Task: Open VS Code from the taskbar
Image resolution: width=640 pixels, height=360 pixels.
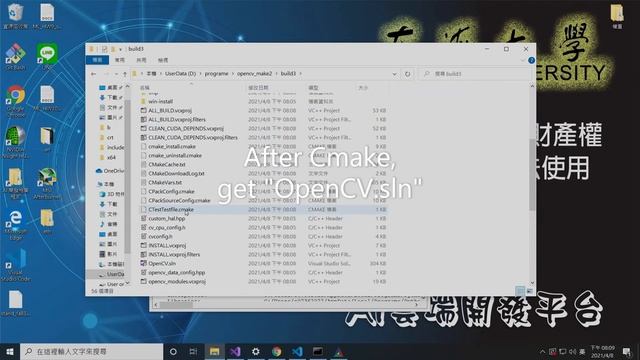Action: point(297,351)
